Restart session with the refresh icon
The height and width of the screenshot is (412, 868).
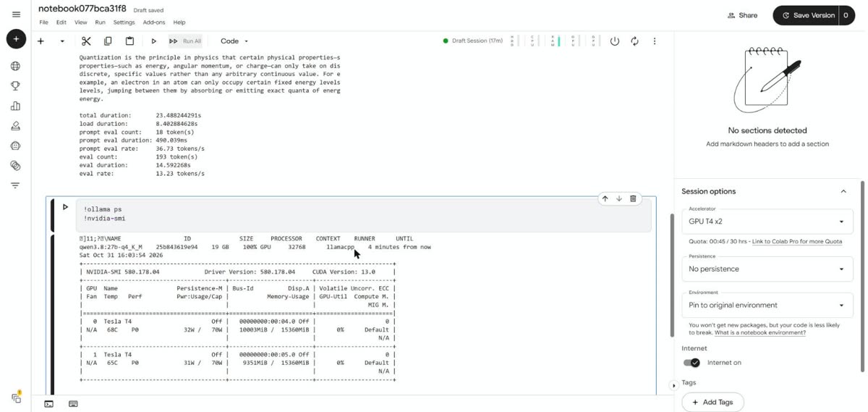(x=634, y=41)
